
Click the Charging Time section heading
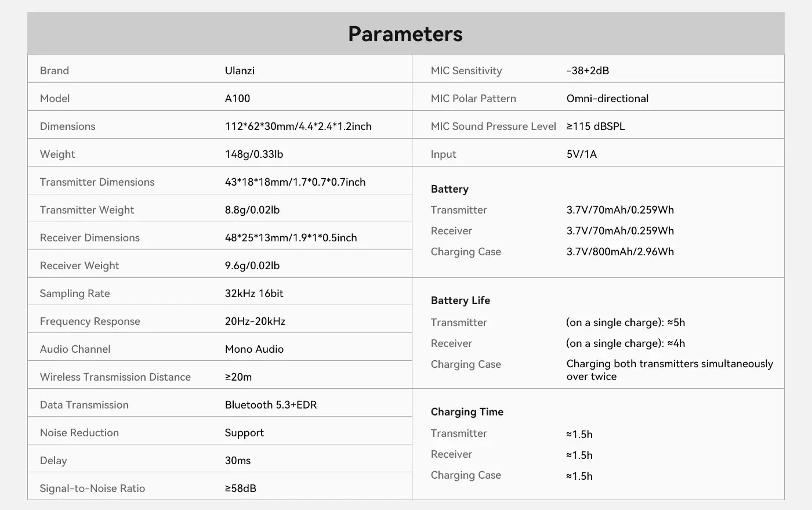[467, 412]
